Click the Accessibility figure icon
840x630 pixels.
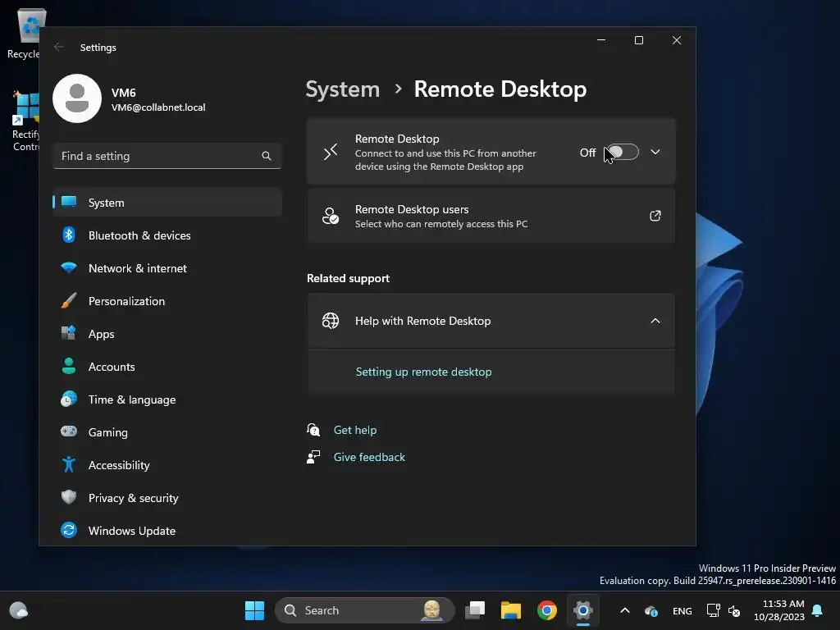tap(69, 464)
